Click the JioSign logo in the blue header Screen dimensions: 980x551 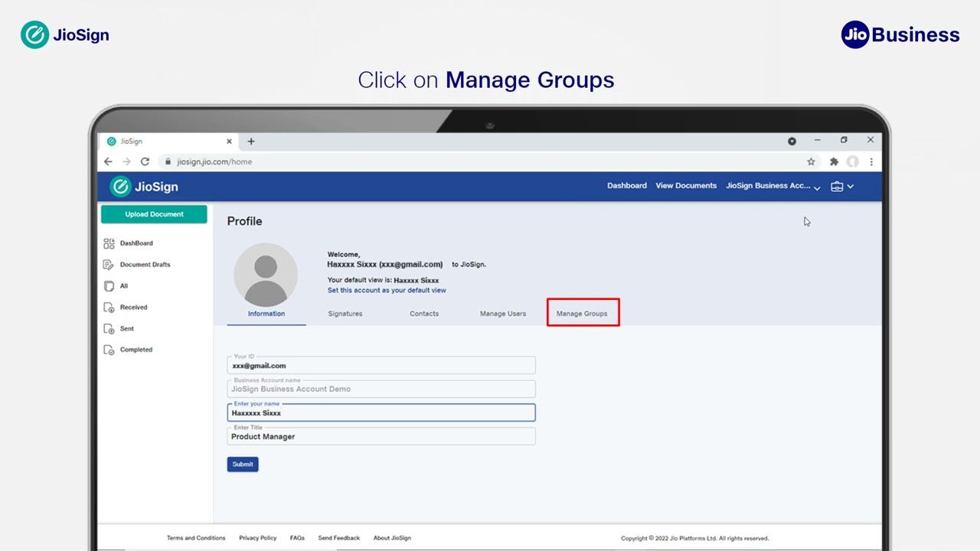coord(144,186)
